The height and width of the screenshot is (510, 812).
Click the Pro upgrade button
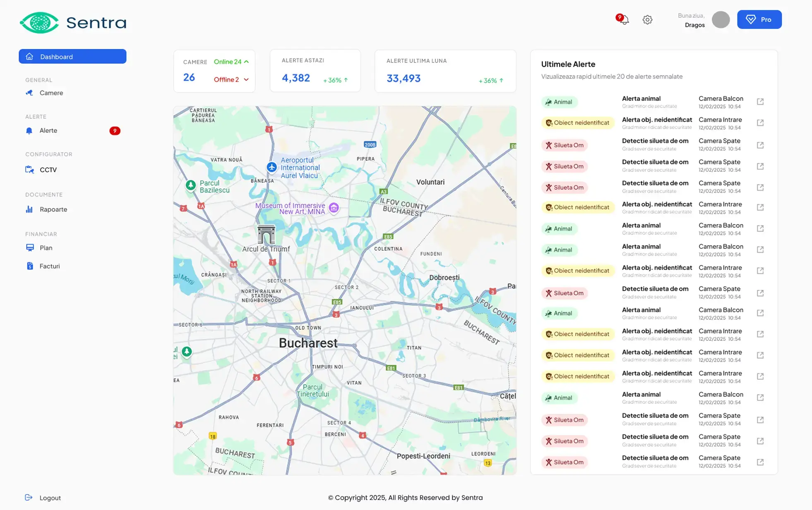pos(759,19)
